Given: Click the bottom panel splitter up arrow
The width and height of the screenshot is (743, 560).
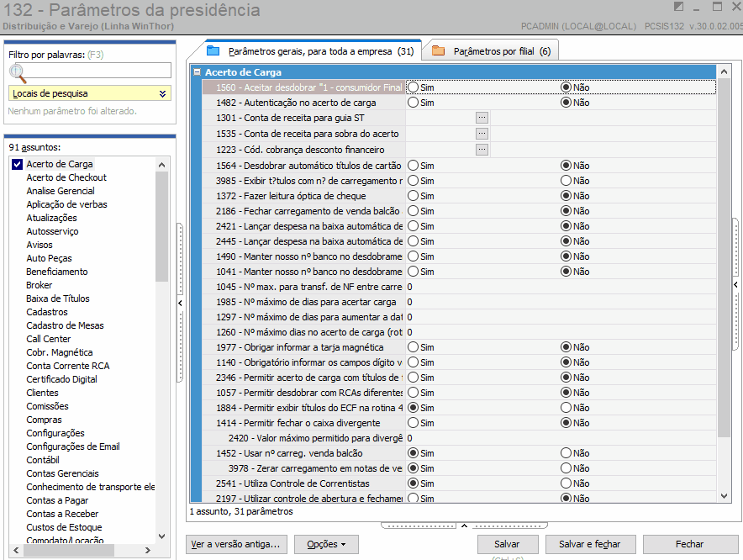Looking at the screenshot, I should tap(464, 526).
